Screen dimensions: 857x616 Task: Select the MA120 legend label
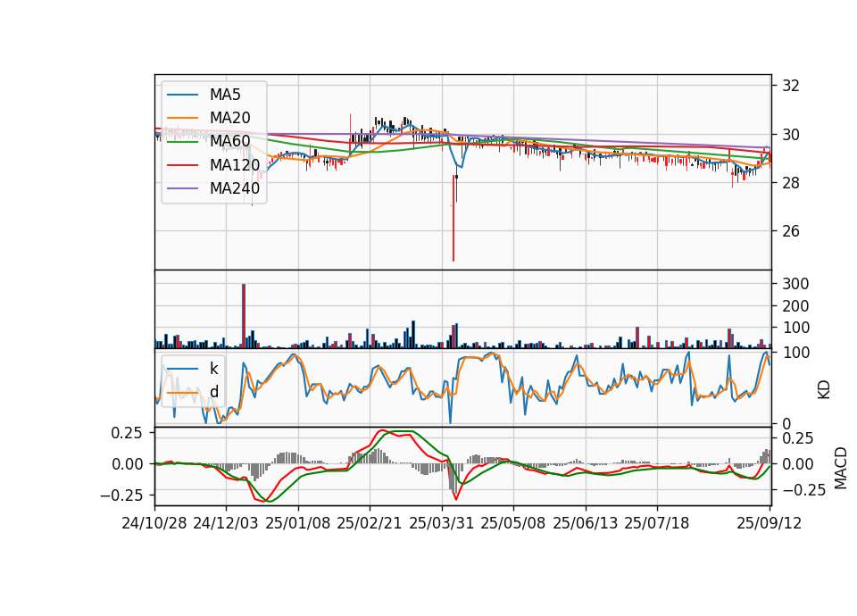click(235, 165)
